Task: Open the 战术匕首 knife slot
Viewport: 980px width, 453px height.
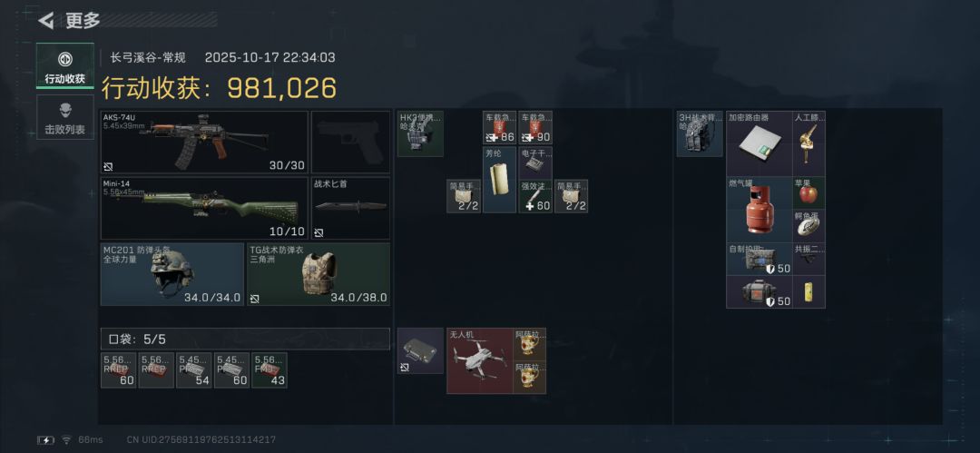Action: pos(350,209)
